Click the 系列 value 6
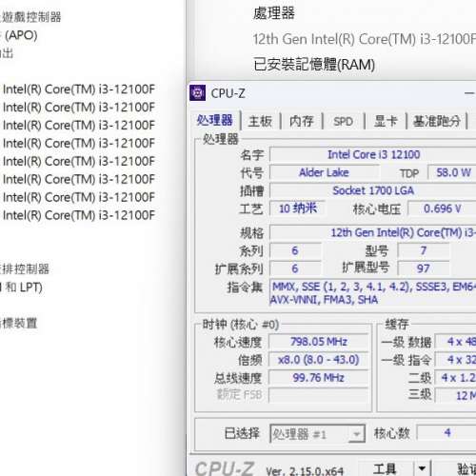 (x=295, y=250)
